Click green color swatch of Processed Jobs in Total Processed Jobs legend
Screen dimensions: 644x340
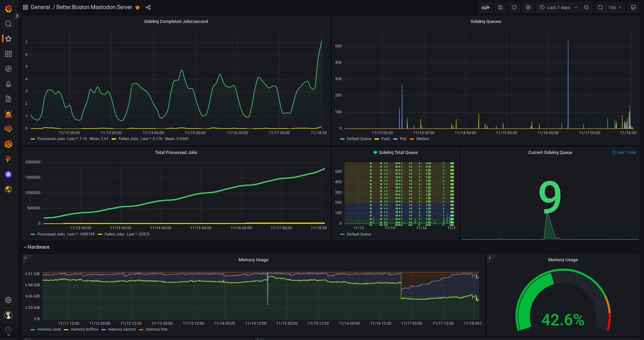[x=33, y=234]
